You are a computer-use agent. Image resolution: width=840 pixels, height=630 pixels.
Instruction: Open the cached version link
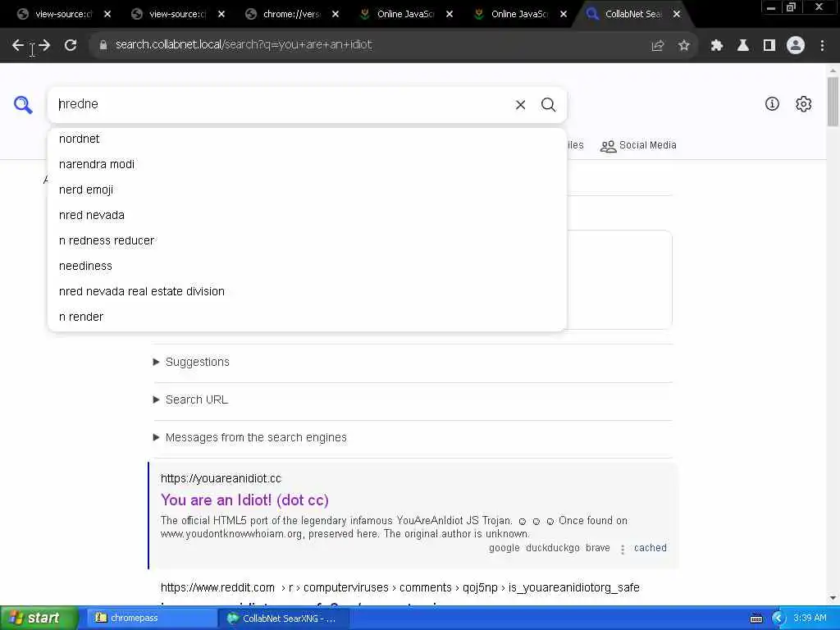tap(651, 548)
